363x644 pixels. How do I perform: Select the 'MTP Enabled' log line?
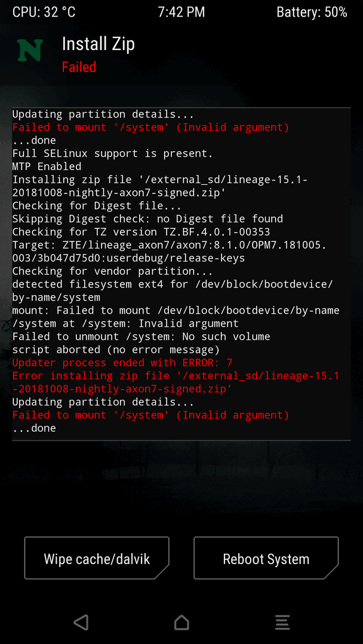[x=47, y=166]
